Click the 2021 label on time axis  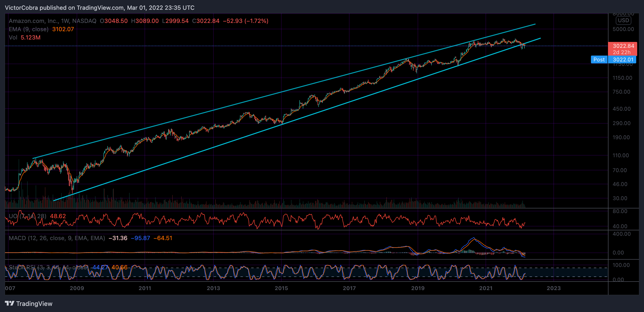coord(486,288)
